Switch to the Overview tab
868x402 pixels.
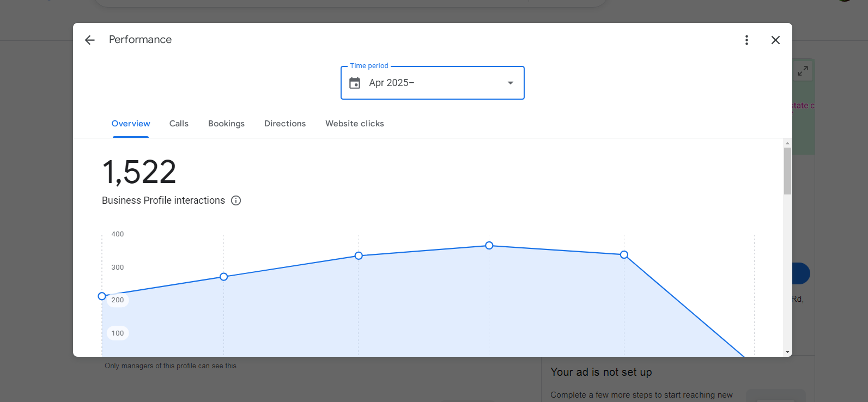131,124
